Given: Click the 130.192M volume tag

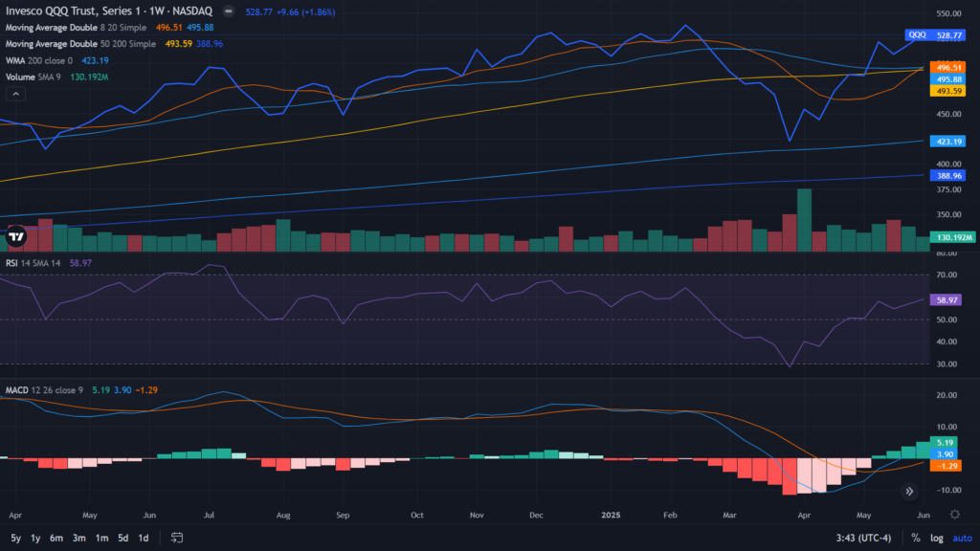Looking at the screenshot, I should [952, 237].
